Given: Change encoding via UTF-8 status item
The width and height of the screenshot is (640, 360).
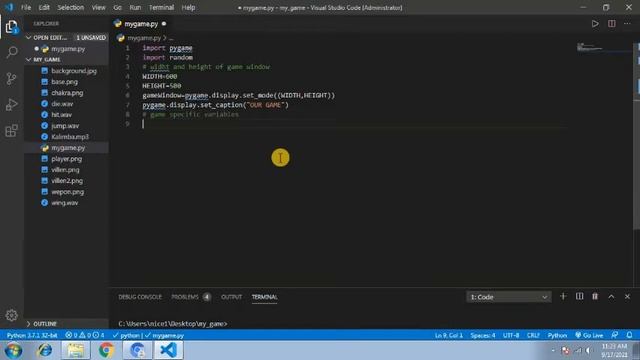Looking at the screenshot, I should pos(511,335).
